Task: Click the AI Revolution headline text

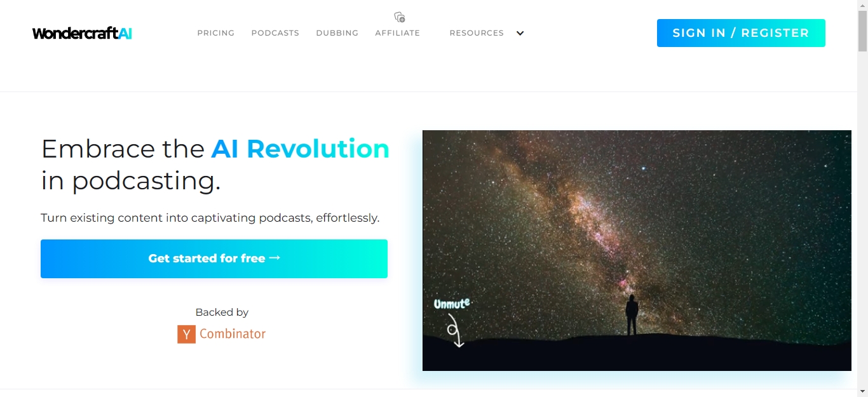Action: [x=301, y=149]
